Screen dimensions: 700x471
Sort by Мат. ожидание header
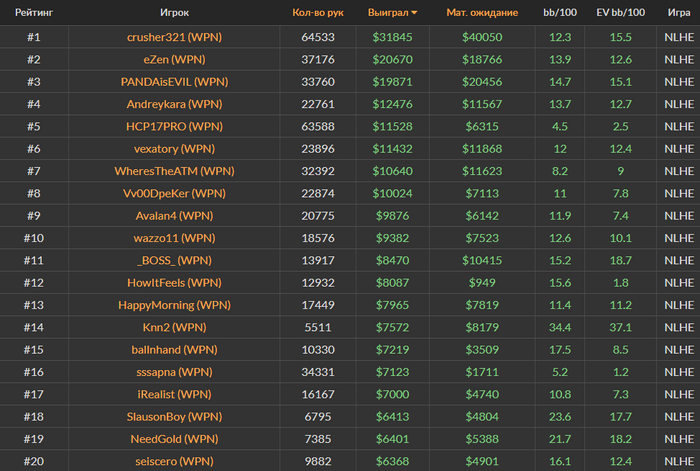pyautogui.click(x=482, y=13)
